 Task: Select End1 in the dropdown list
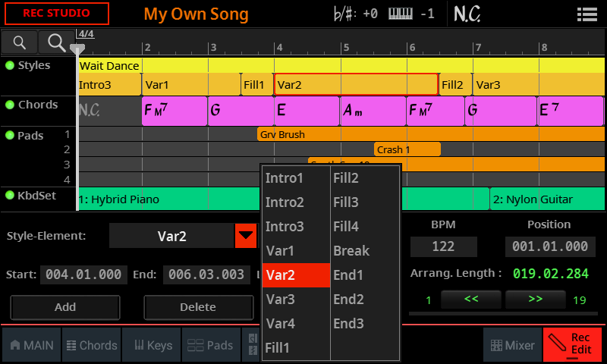(348, 275)
